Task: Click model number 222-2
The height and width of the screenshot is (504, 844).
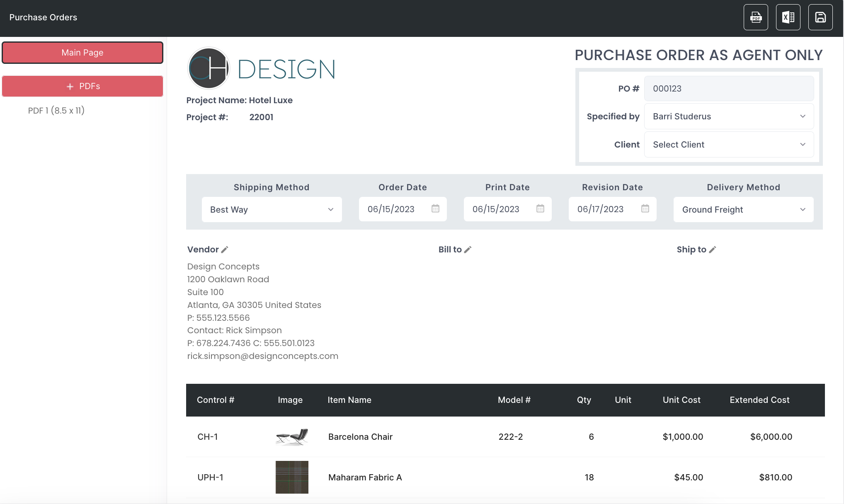Action: click(x=511, y=437)
